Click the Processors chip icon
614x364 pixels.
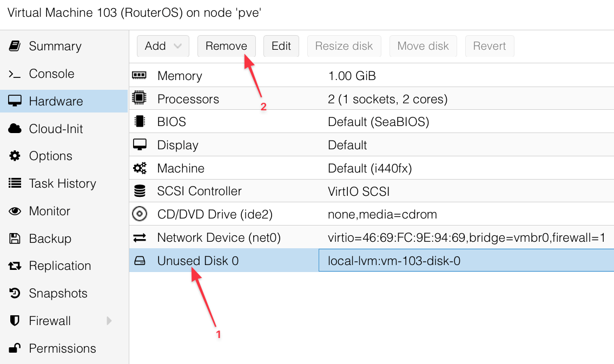click(139, 98)
